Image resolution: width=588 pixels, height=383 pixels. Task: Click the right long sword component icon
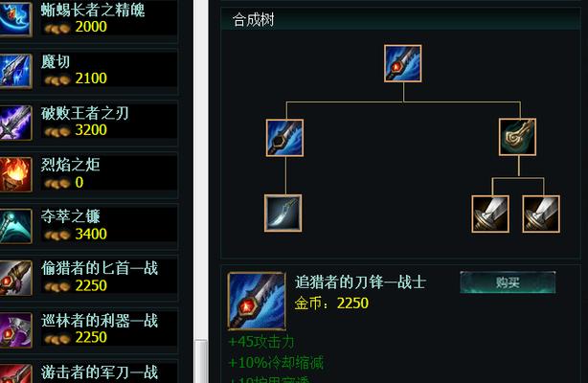(x=541, y=214)
